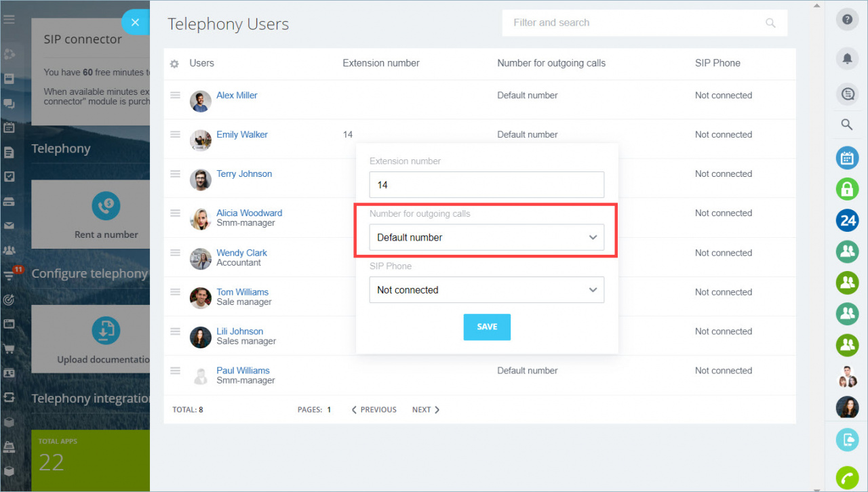The height and width of the screenshot is (492, 868).
Task: Click SIP Phone column header
Action: [x=717, y=63]
